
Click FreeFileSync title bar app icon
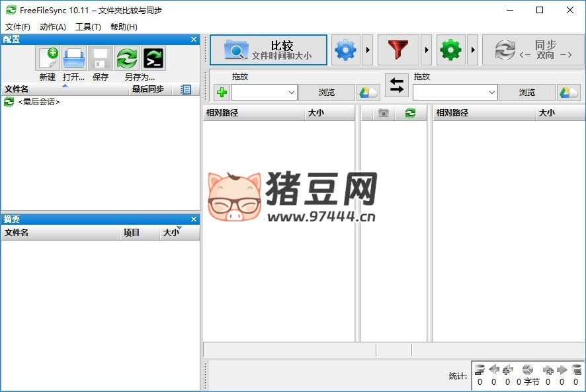click(x=11, y=10)
